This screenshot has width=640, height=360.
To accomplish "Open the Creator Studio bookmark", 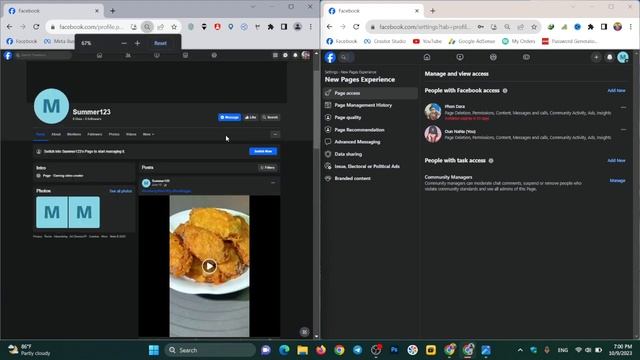I will pyautogui.click(x=385, y=41).
